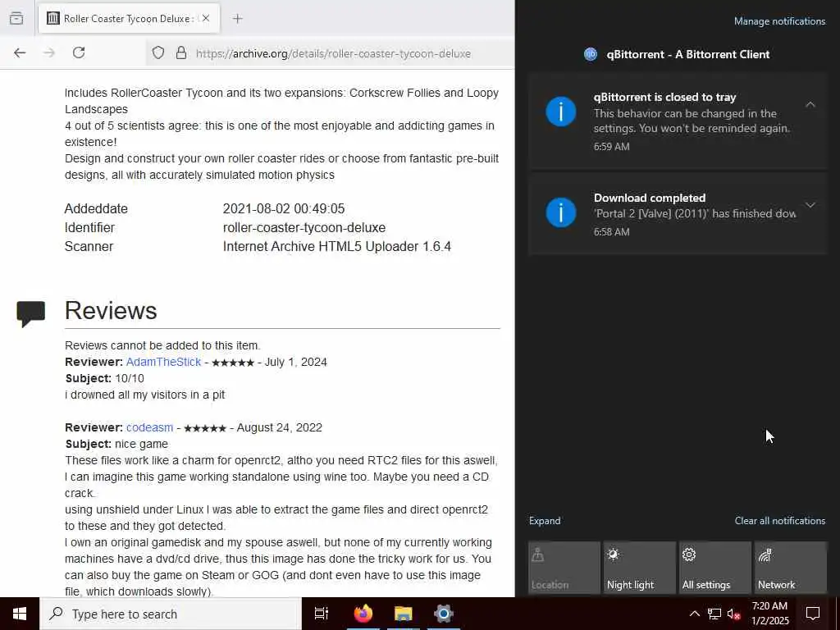Open the Network quick action tile
Image resolution: width=840 pixels, height=630 pixels.
click(791, 568)
